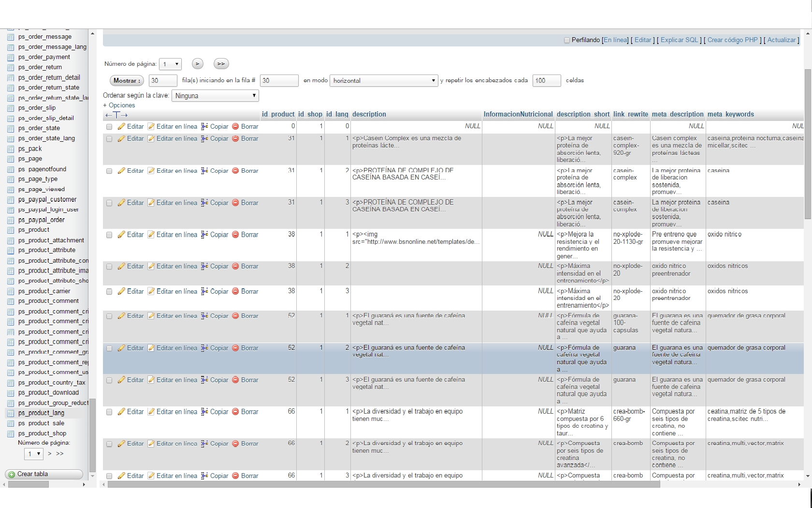Open the horizontal display mode dropdown

pos(384,81)
